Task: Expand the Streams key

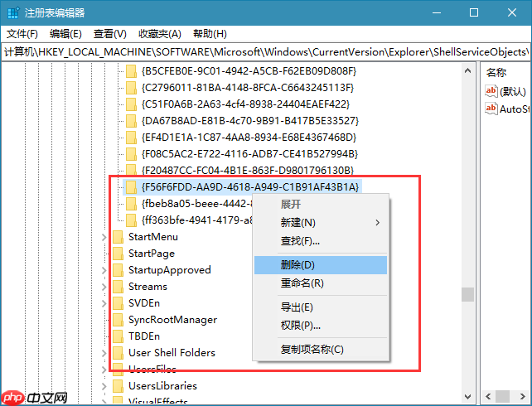Action: 104,287
